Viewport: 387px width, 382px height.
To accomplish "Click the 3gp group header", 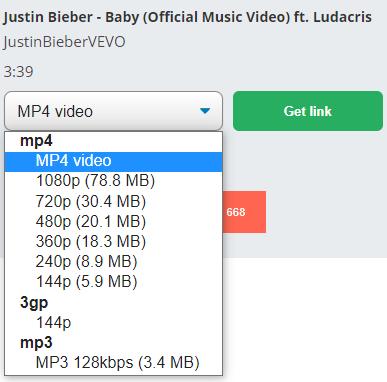I will (34, 302).
